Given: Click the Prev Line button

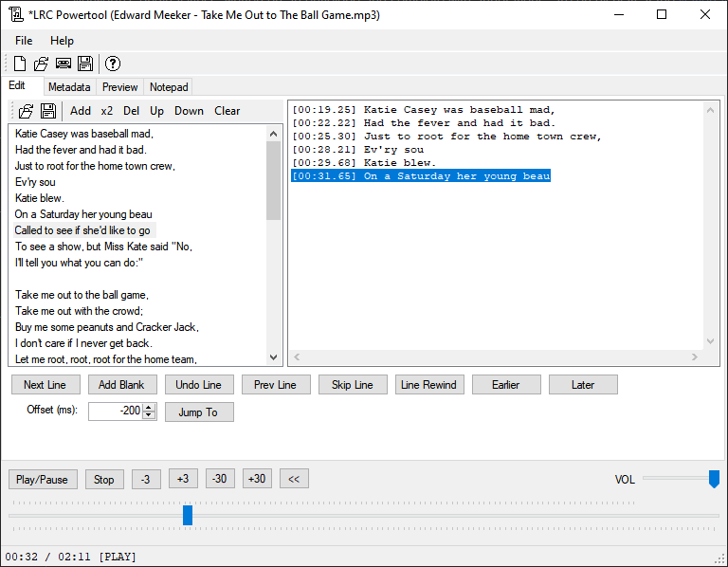Looking at the screenshot, I should pyautogui.click(x=276, y=385).
